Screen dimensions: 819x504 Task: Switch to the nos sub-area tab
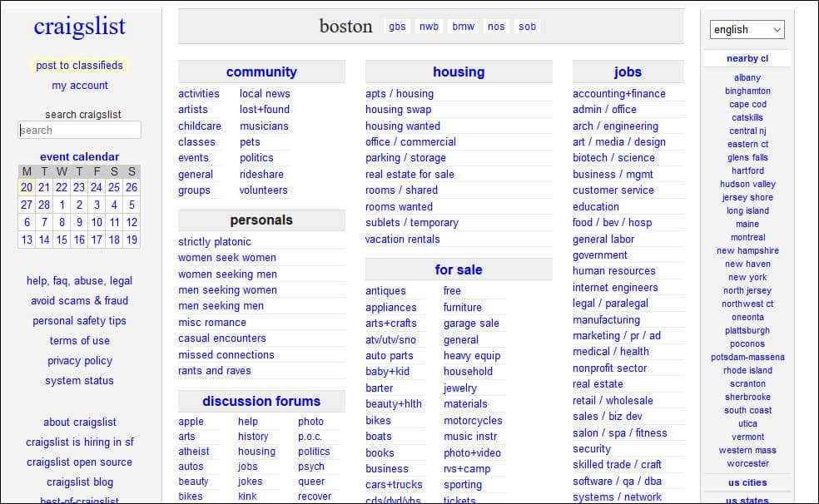click(x=496, y=26)
